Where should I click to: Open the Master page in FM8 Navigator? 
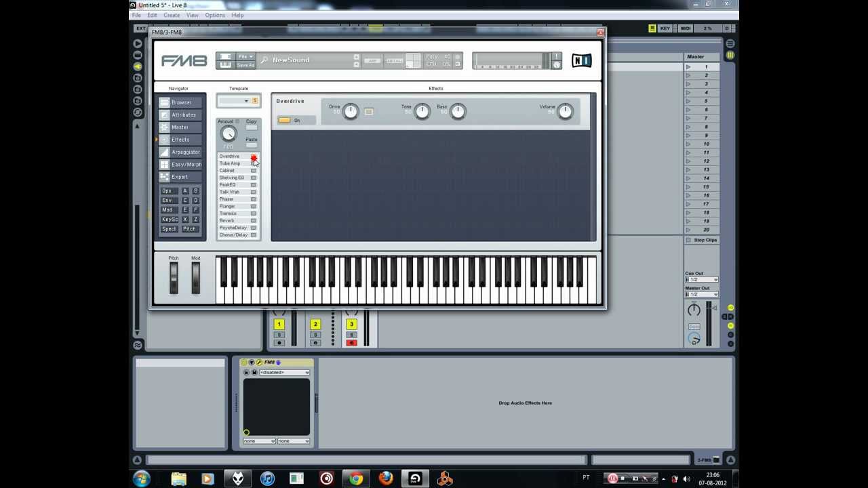coord(180,127)
